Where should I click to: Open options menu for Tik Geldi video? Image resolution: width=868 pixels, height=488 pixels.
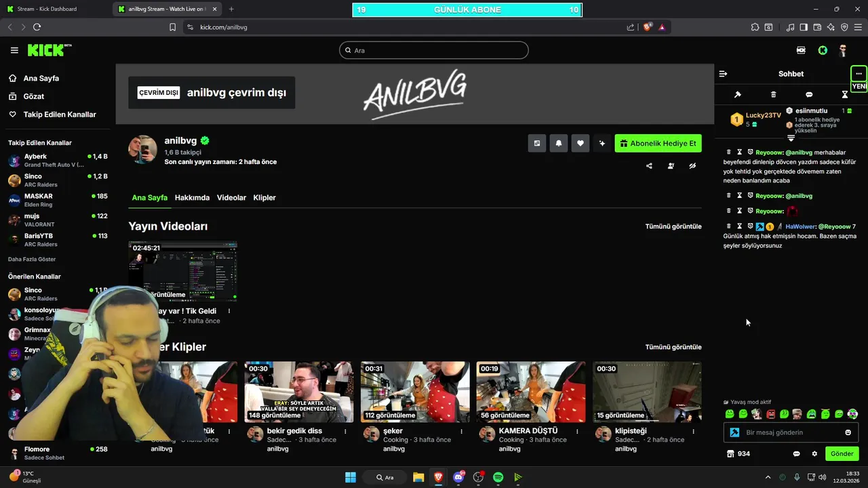pos(229,311)
